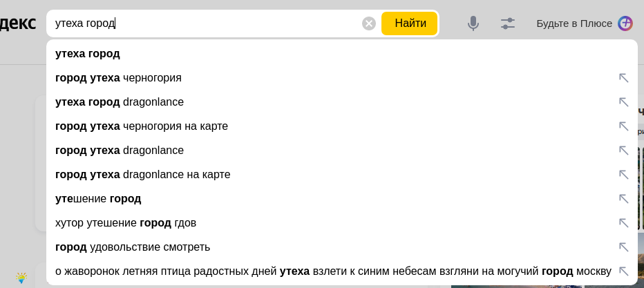The width and height of the screenshot is (644, 288).
Task: Select the suggestion "город утеха черногория"
Action: point(118,78)
